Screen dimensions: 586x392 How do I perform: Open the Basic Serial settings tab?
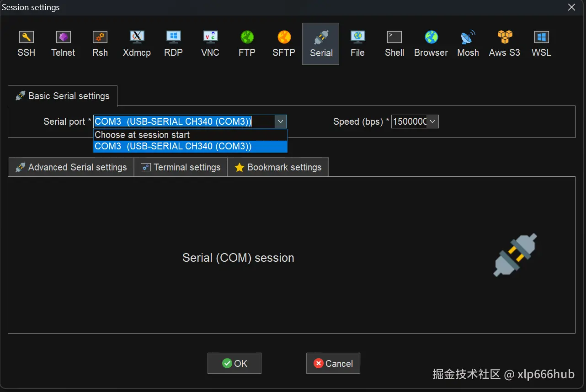pyautogui.click(x=63, y=96)
